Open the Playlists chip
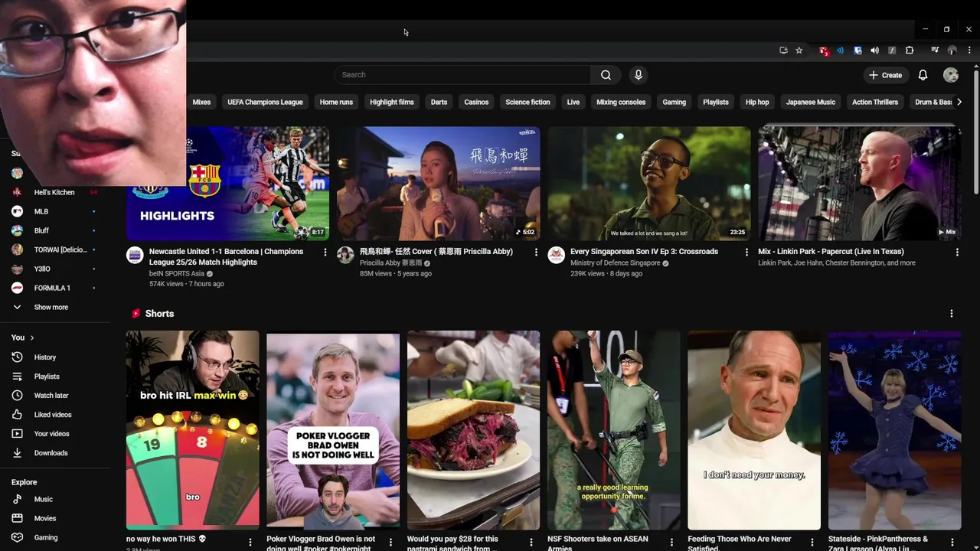This screenshot has height=551, width=980. tap(716, 102)
